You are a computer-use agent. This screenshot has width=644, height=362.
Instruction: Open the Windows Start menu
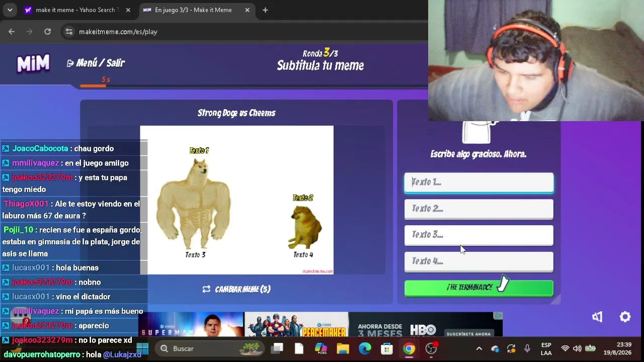(142, 348)
